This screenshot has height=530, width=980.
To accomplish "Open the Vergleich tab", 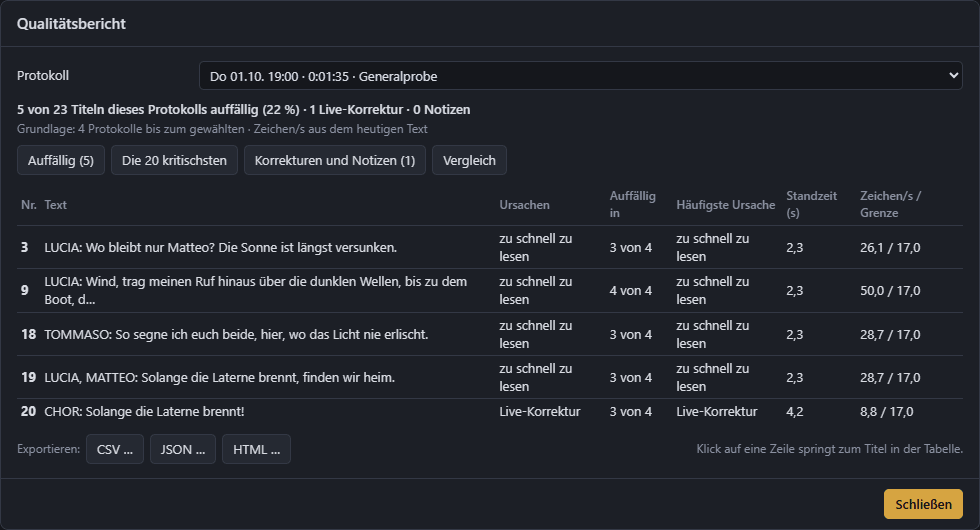I will click(x=469, y=161).
